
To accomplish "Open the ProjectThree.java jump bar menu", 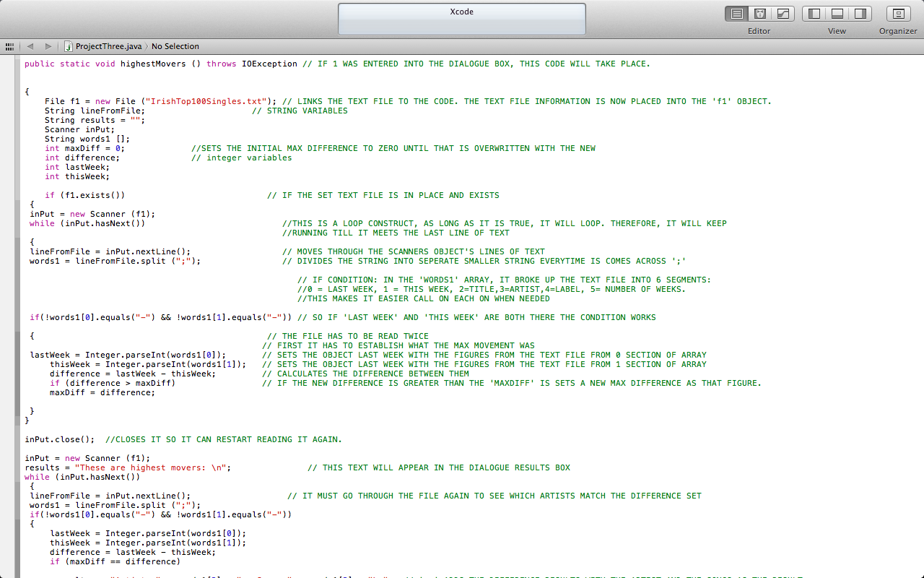I will pos(108,46).
